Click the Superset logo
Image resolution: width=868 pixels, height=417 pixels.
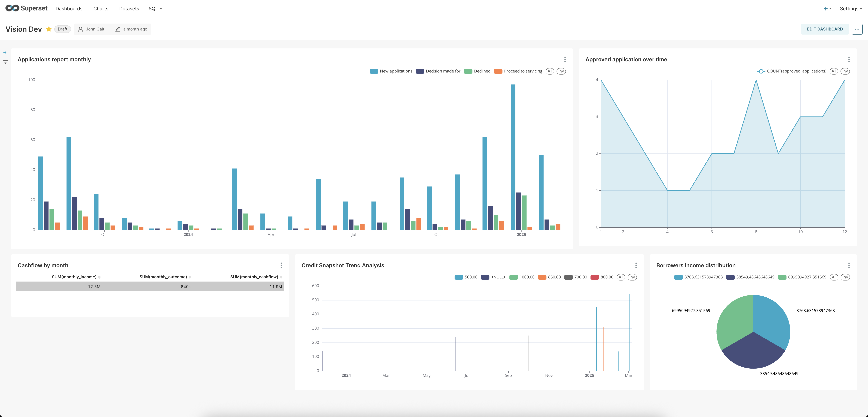(26, 8)
